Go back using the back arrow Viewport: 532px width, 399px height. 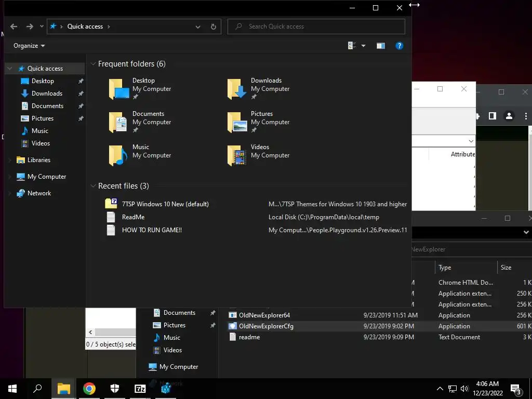tap(14, 26)
